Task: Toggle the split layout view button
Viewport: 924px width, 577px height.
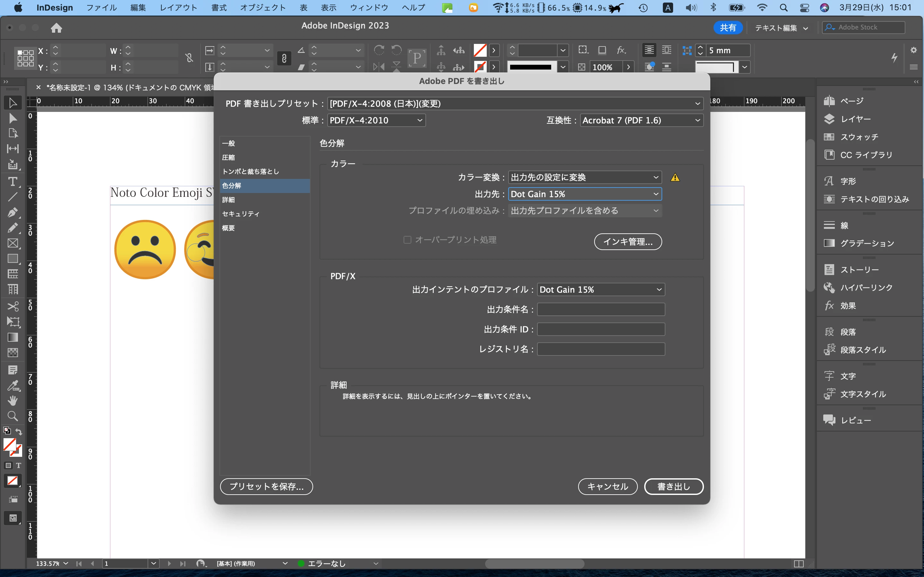Action: pyautogui.click(x=798, y=564)
